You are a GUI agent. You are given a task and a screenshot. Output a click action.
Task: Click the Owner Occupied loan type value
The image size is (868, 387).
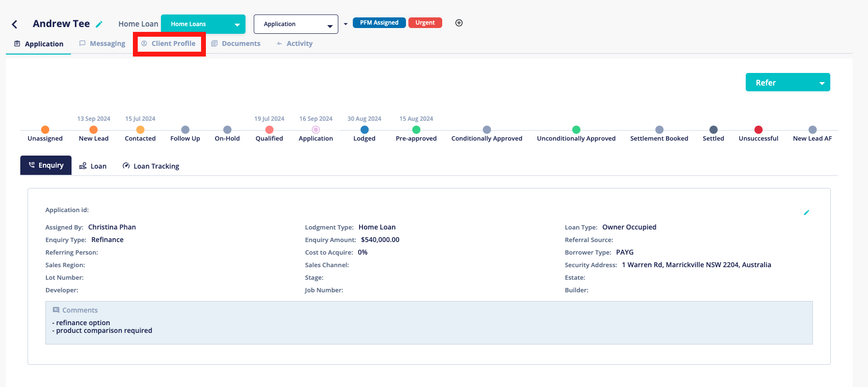pyautogui.click(x=629, y=227)
